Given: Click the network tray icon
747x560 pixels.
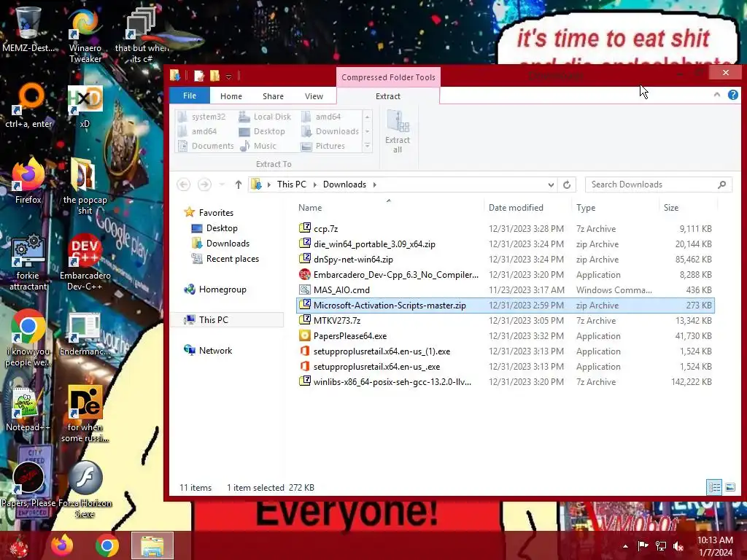Looking at the screenshot, I should (x=661, y=545).
